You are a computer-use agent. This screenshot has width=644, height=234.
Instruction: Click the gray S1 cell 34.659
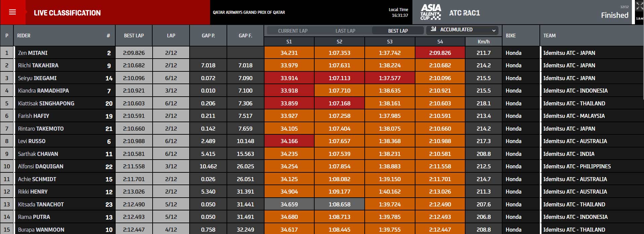click(289, 204)
